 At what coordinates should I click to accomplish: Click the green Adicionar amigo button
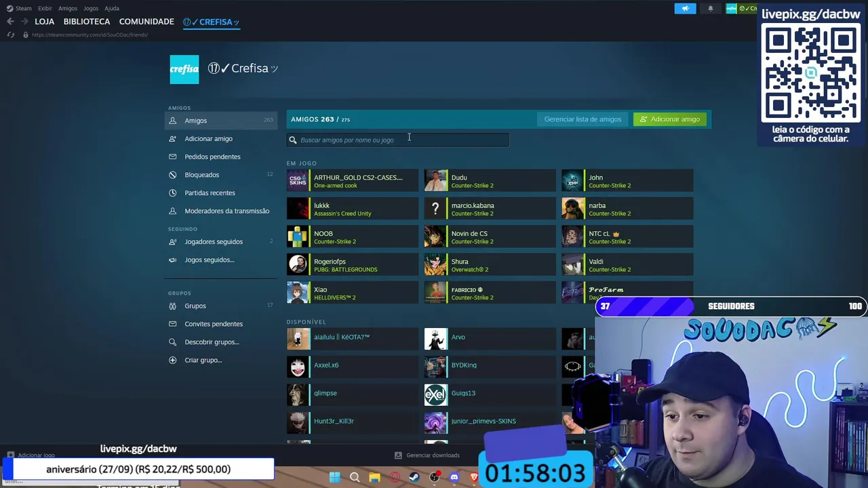[670, 119]
